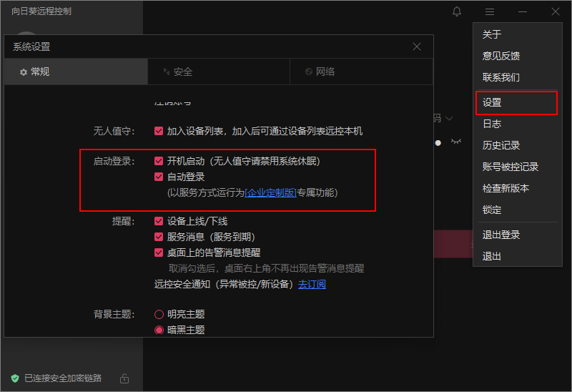Open 日志 from the menu

click(x=517, y=124)
